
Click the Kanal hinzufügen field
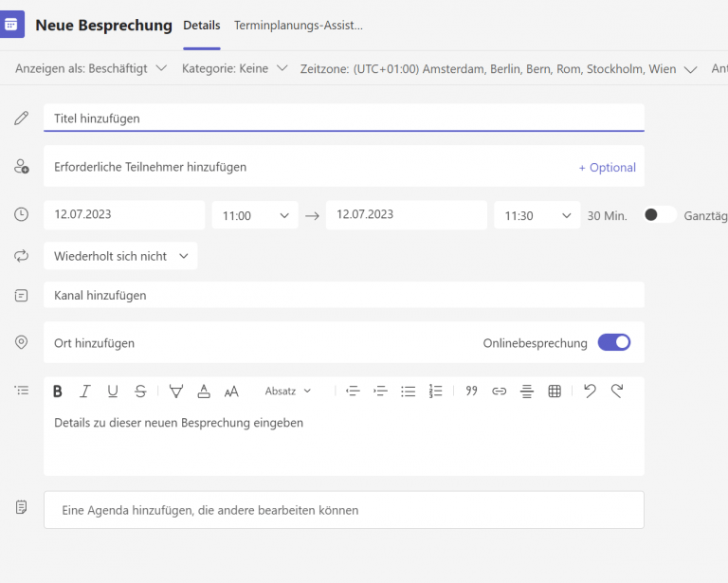pyautogui.click(x=344, y=295)
